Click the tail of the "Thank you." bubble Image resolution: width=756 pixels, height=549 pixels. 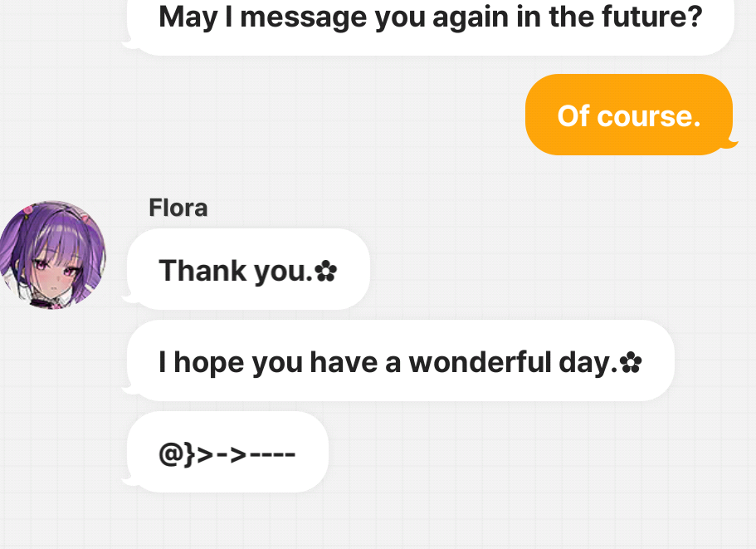(126, 294)
